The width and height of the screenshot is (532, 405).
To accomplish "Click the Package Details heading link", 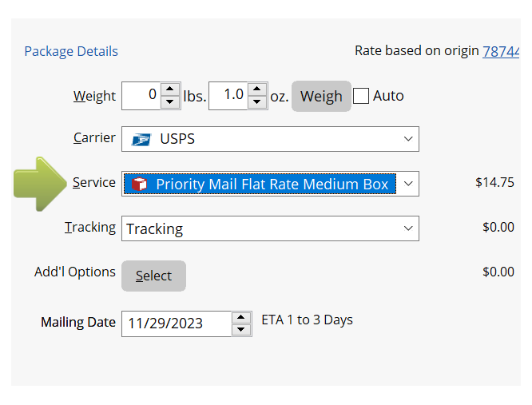I will [x=71, y=51].
